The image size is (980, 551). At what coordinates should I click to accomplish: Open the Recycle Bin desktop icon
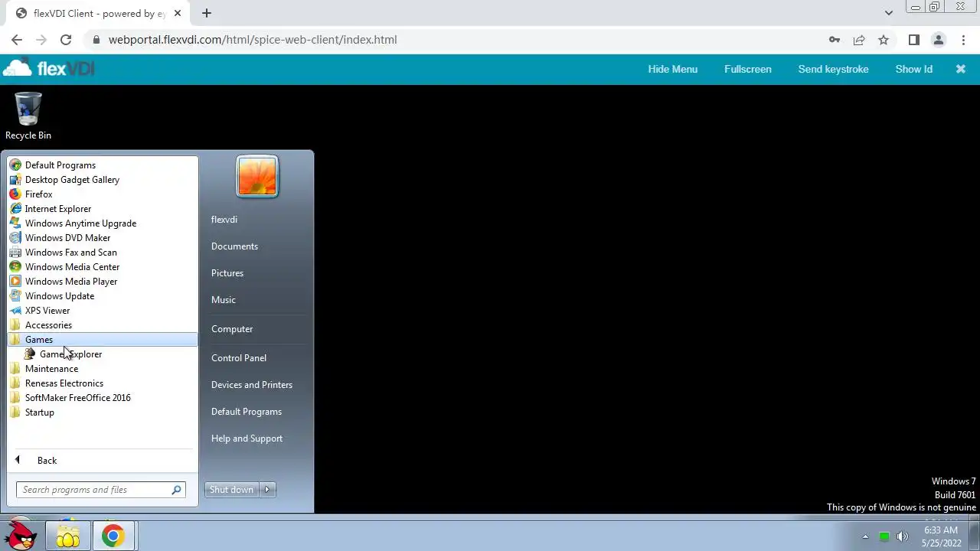(28, 116)
